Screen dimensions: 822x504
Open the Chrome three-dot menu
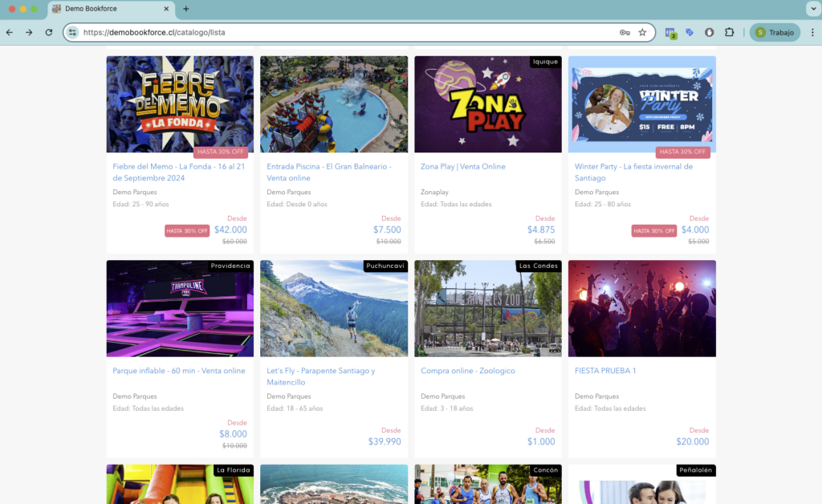812,32
